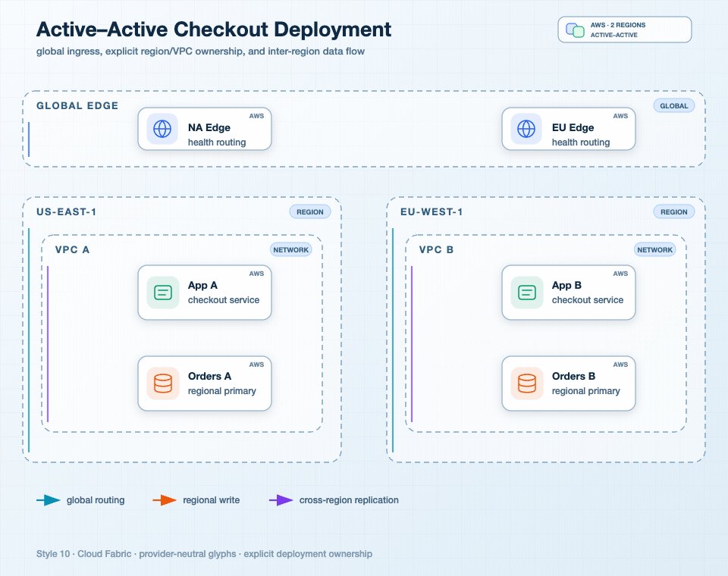The image size is (728, 576).
Task: Click the VPC B NETWORK badge
Action: [x=654, y=249]
